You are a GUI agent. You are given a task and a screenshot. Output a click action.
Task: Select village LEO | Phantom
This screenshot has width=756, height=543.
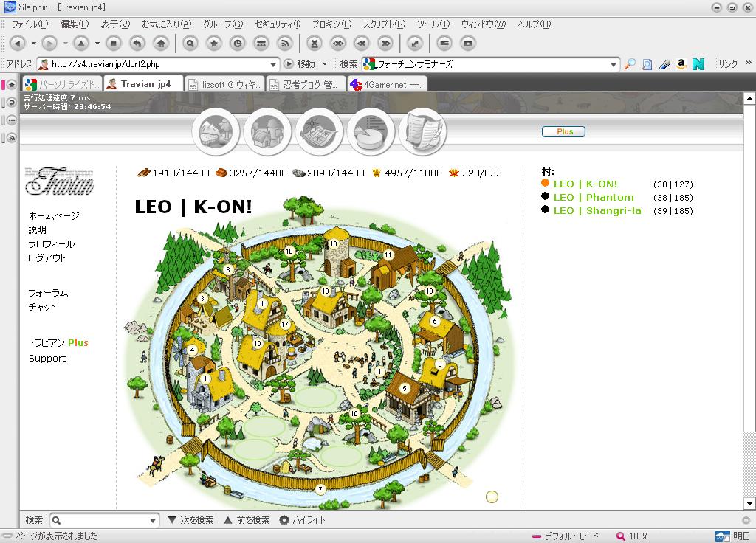pos(594,197)
